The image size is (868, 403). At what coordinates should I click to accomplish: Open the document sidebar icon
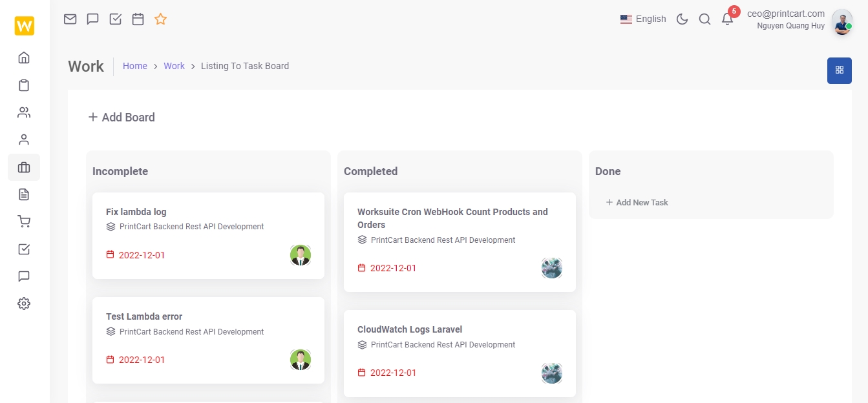(x=24, y=194)
